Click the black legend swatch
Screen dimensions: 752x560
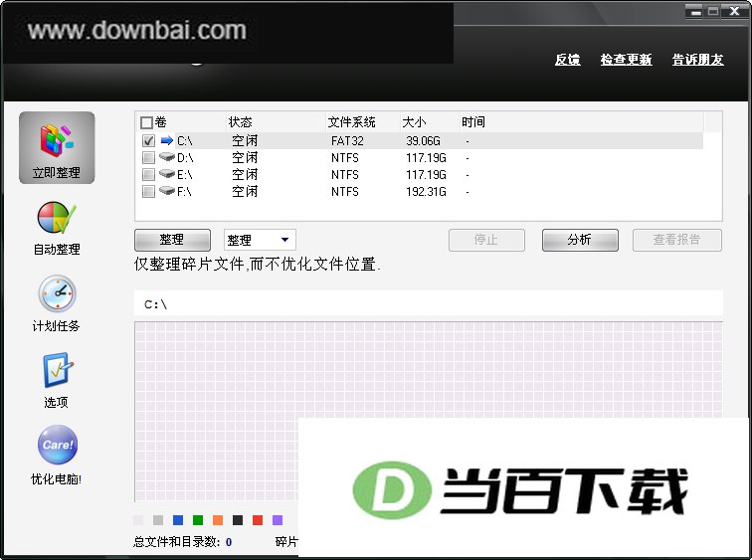tap(238, 520)
